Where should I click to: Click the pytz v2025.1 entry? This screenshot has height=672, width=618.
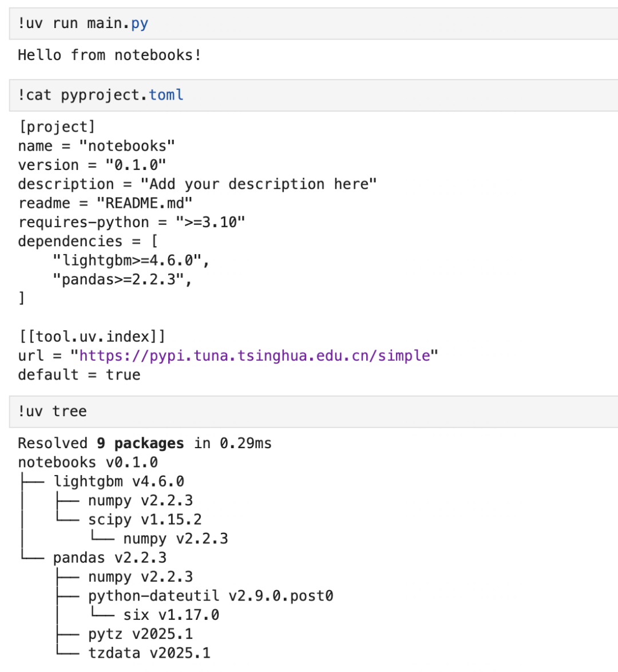140,634
